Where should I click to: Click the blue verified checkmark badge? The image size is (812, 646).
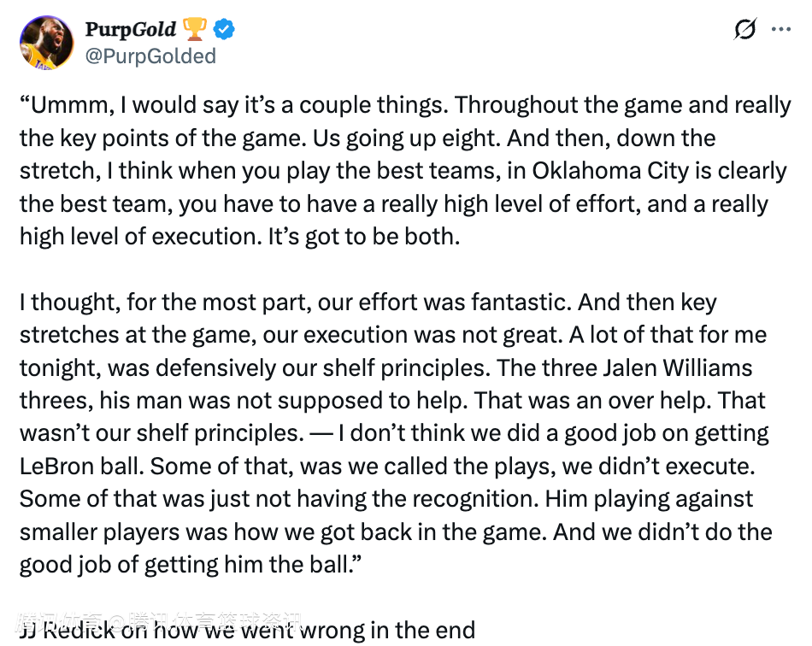pos(224,30)
